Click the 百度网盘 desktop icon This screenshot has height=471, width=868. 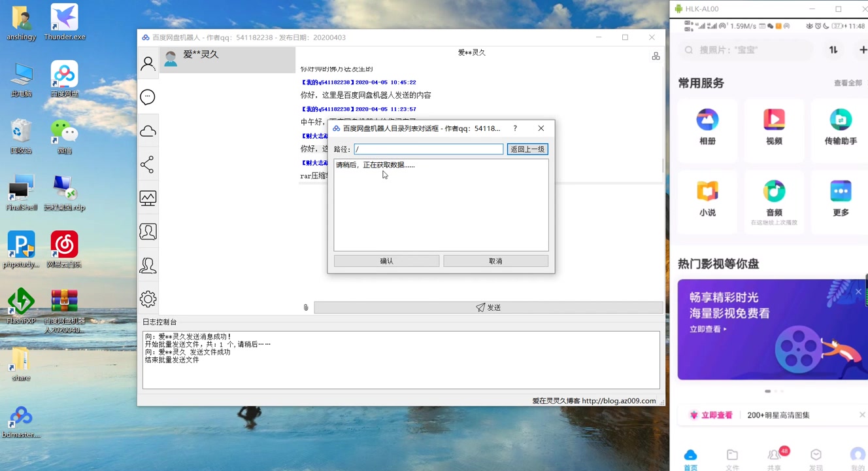pos(65,79)
